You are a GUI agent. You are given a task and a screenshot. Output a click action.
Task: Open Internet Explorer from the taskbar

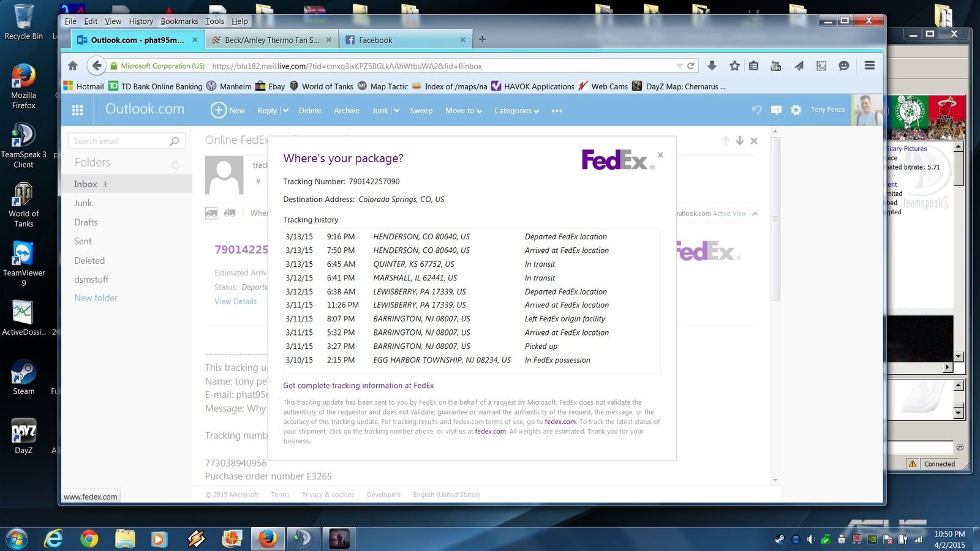pyautogui.click(x=54, y=539)
